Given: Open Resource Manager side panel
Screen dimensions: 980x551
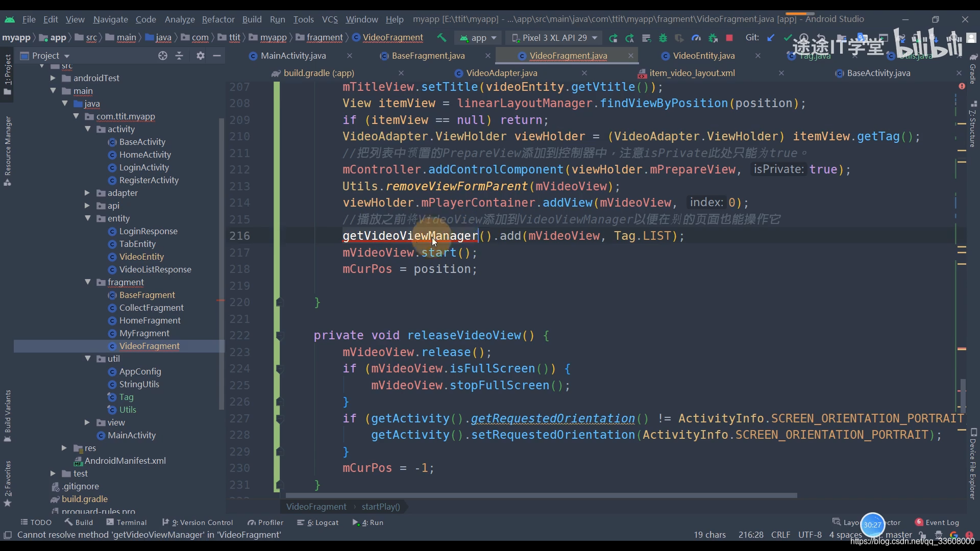Looking at the screenshot, I should pos(7,152).
